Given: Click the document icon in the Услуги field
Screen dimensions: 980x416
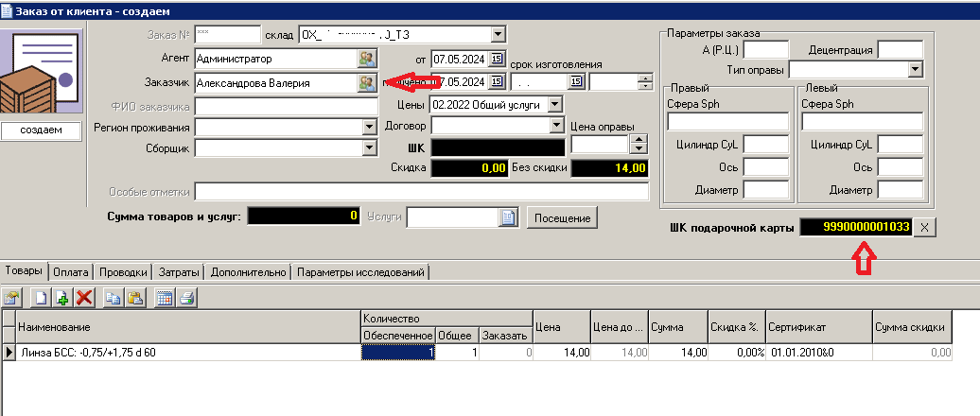Looking at the screenshot, I should [507, 217].
